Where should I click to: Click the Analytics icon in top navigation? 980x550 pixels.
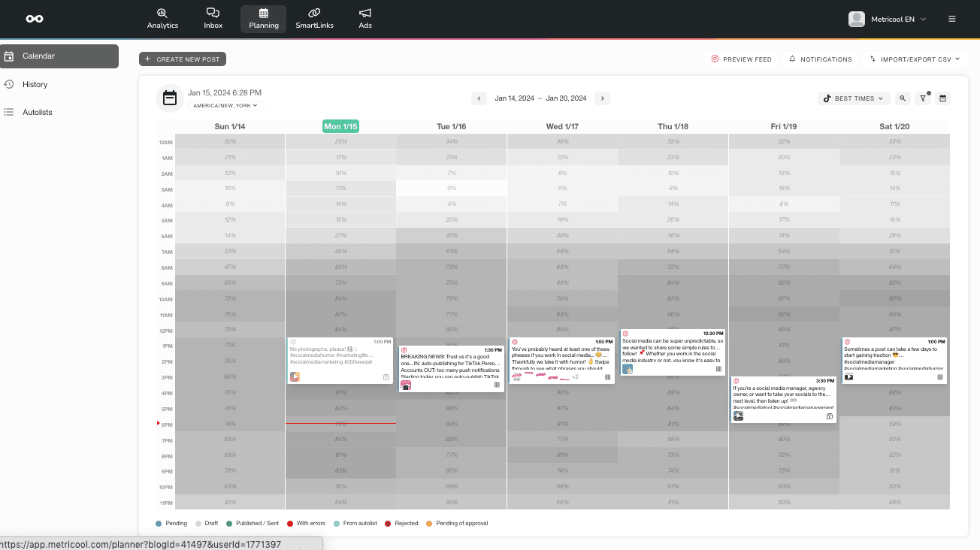[162, 18]
